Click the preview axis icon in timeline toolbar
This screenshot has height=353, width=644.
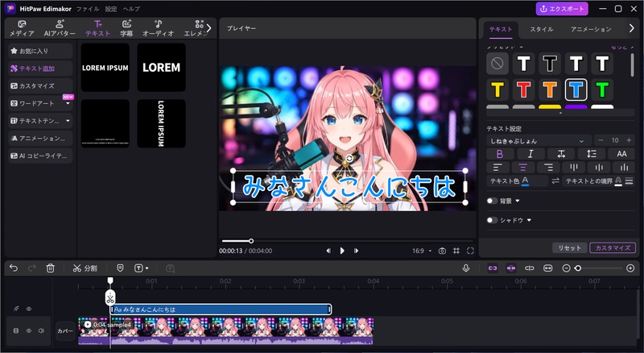[x=530, y=268]
